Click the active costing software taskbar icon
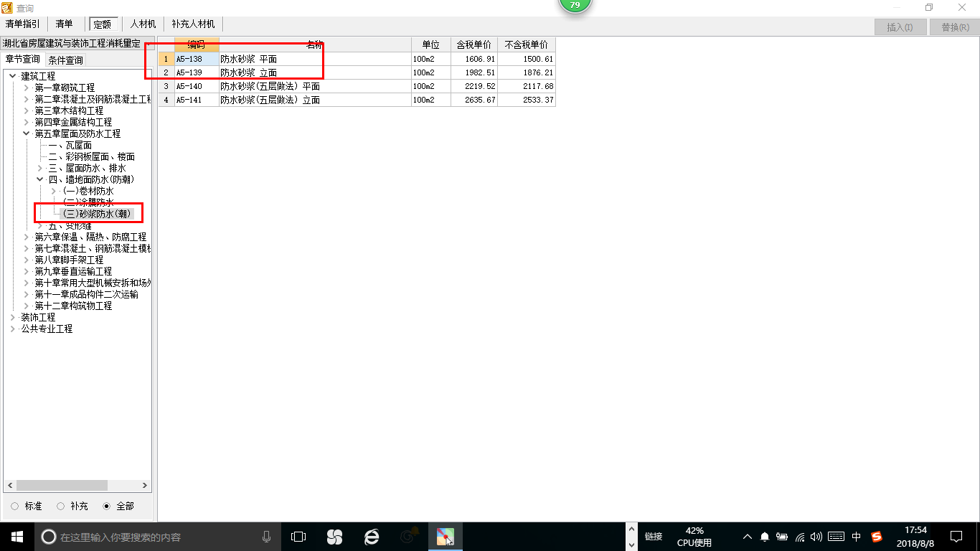 click(446, 536)
